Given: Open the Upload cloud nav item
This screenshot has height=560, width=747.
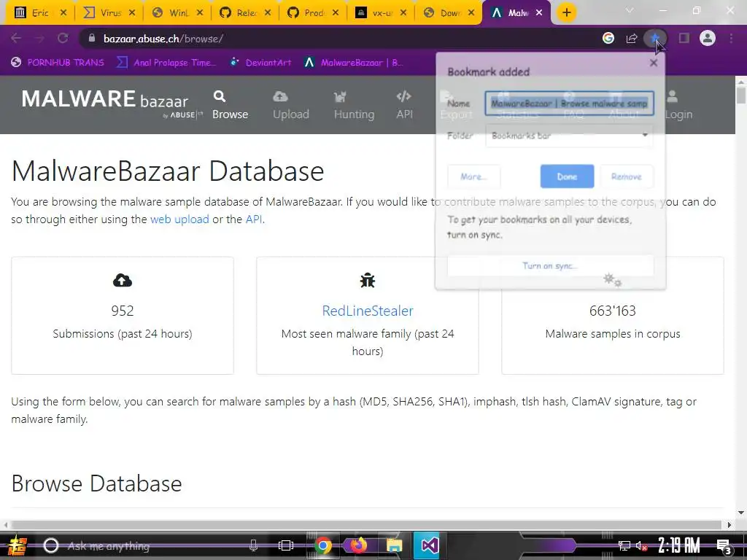Looking at the screenshot, I should coord(290,105).
